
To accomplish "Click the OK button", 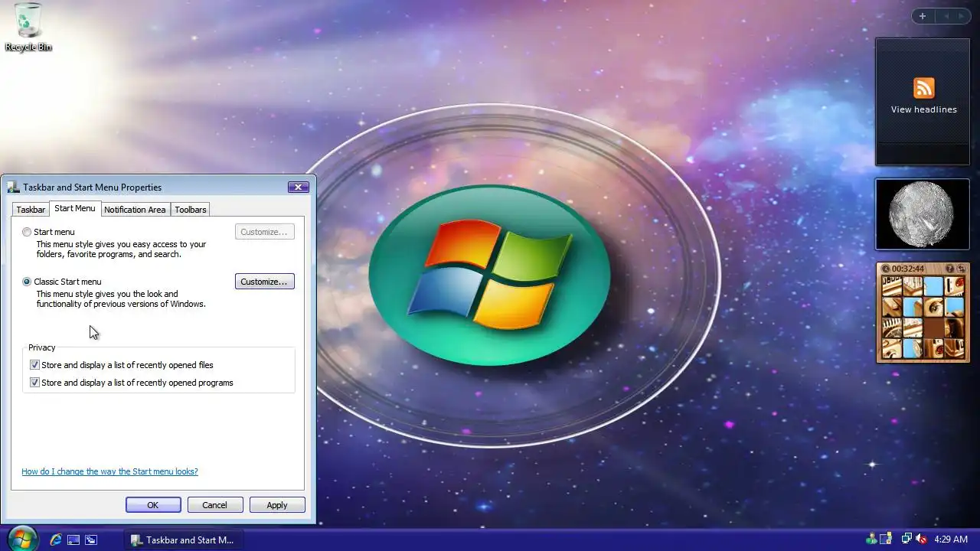I will tap(153, 505).
